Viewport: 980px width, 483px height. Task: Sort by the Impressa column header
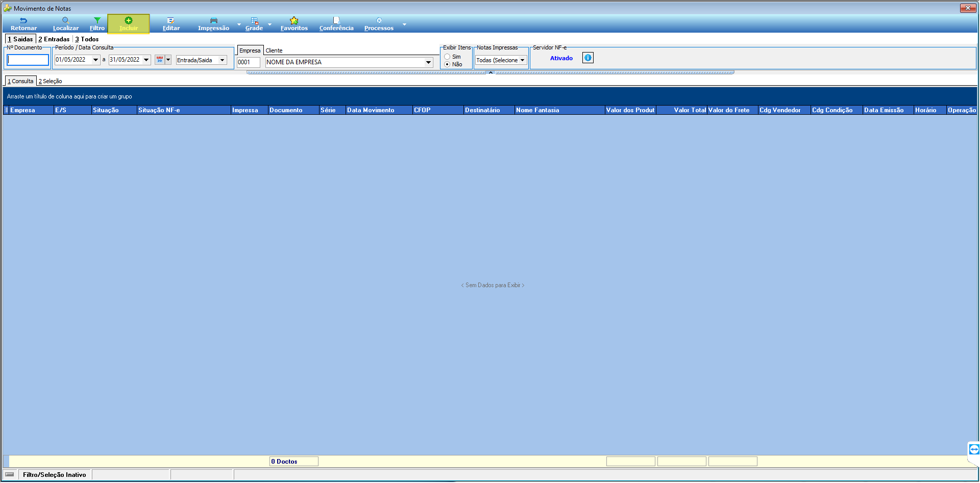tap(250, 110)
